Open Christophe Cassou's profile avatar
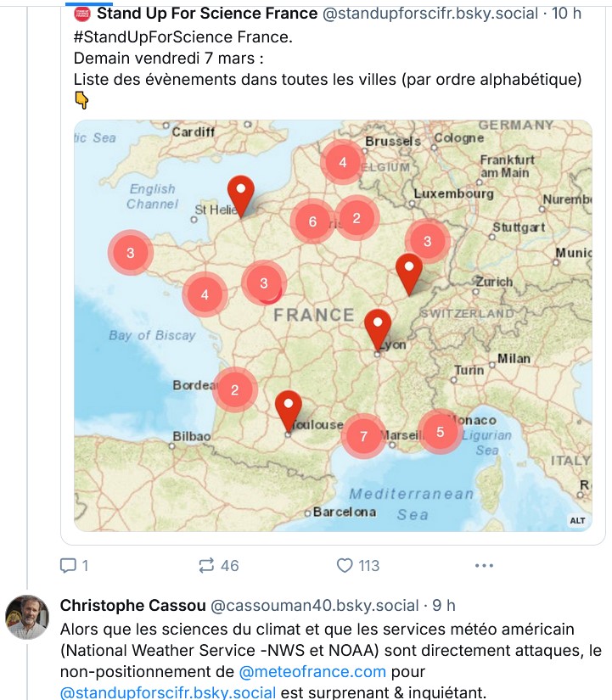This screenshot has width=612, height=700. (x=27, y=617)
